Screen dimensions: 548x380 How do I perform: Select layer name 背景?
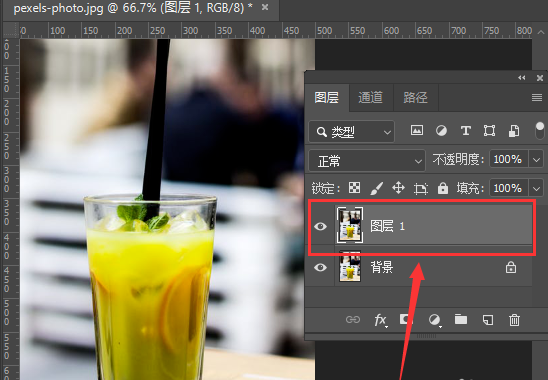click(382, 267)
